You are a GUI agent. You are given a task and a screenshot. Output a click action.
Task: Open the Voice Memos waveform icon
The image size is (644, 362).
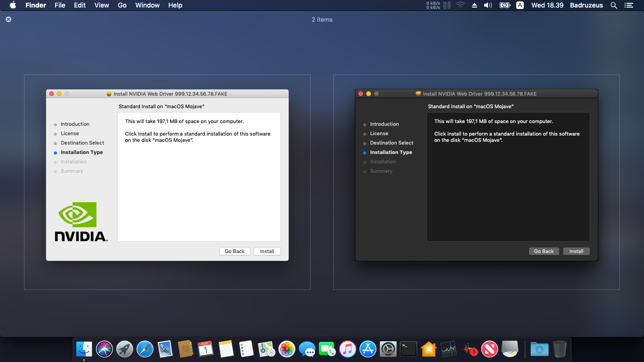tap(470, 349)
